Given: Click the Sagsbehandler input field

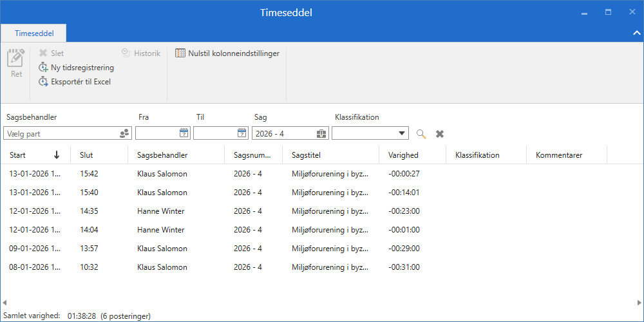Looking at the screenshot, I should [x=60, y=133].
